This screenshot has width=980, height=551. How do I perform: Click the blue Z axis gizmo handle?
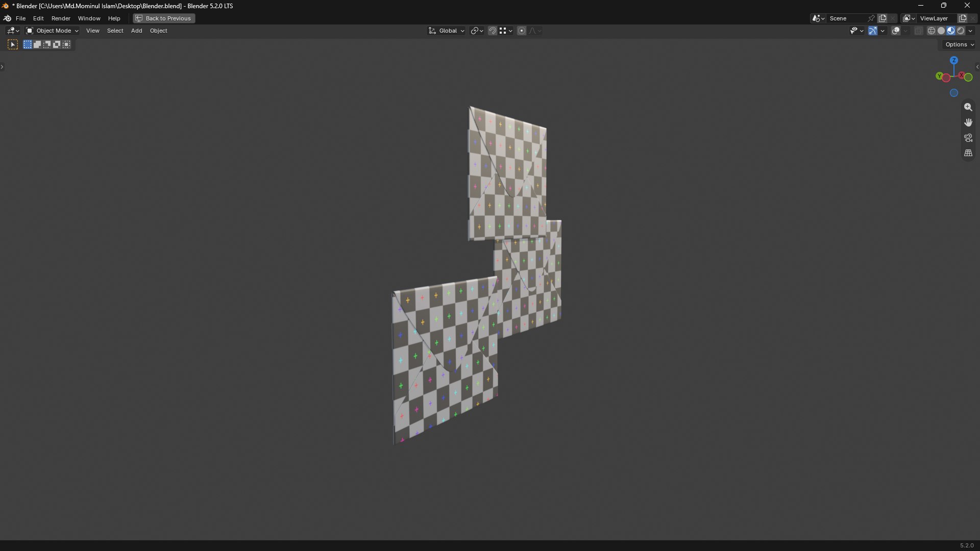tap(954, 60)
